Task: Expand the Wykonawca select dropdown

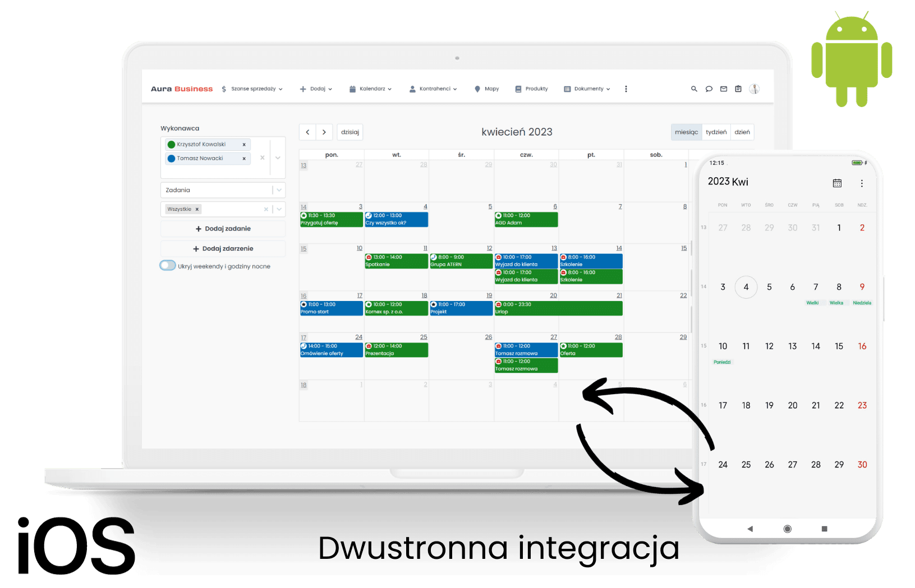Action: tap(278, 158)
